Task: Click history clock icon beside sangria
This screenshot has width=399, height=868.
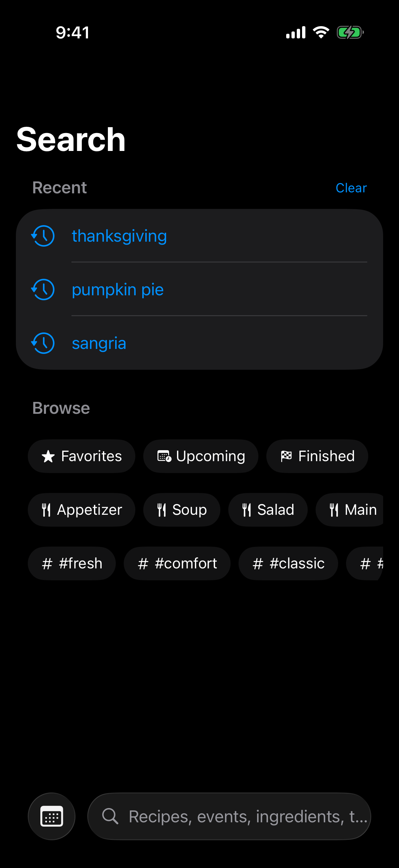Action: [43, 343]
